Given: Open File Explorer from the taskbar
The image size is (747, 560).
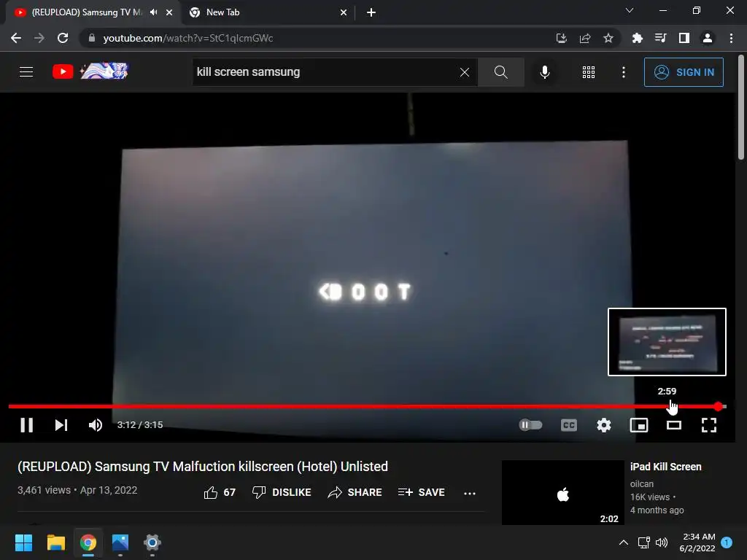Looking at the screenshot, I should pyautogui.click(x=55, y=542).
